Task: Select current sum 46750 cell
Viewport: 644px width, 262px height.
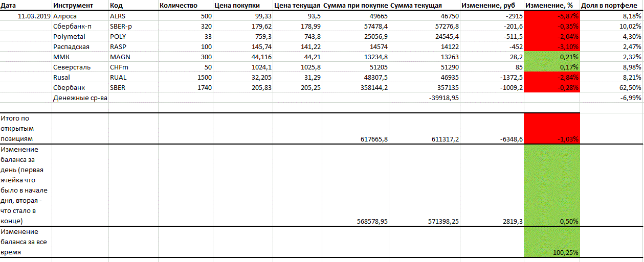Action: [x=425, y=16]
